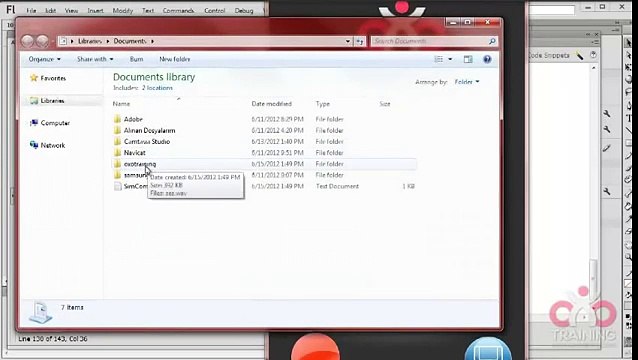Click the Computer icon in navigation pane
This screenshot has height=360, width=638.
pos(34,123)
